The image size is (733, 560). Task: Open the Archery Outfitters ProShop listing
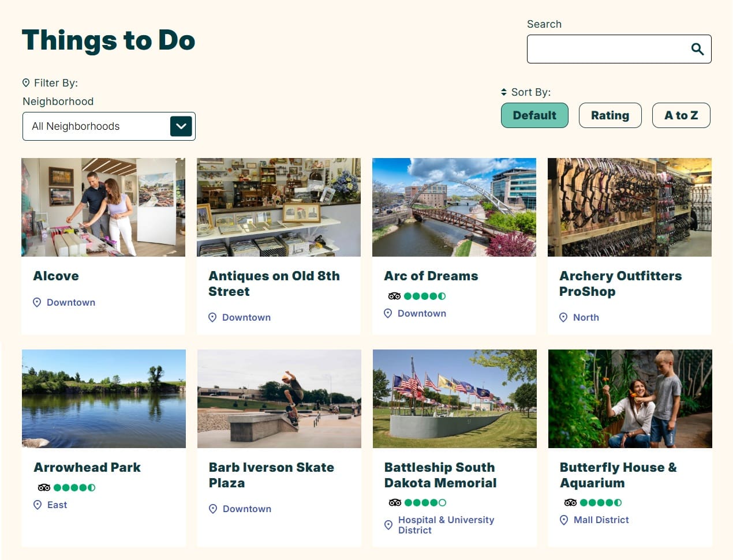point(620,284)
